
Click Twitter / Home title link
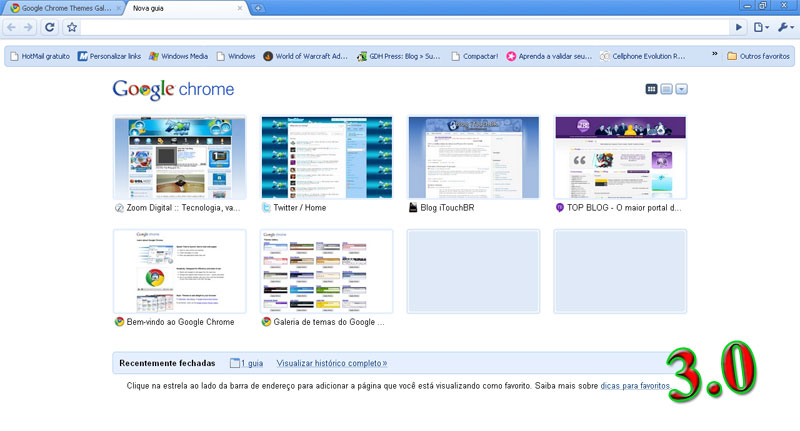coord(299,208)
